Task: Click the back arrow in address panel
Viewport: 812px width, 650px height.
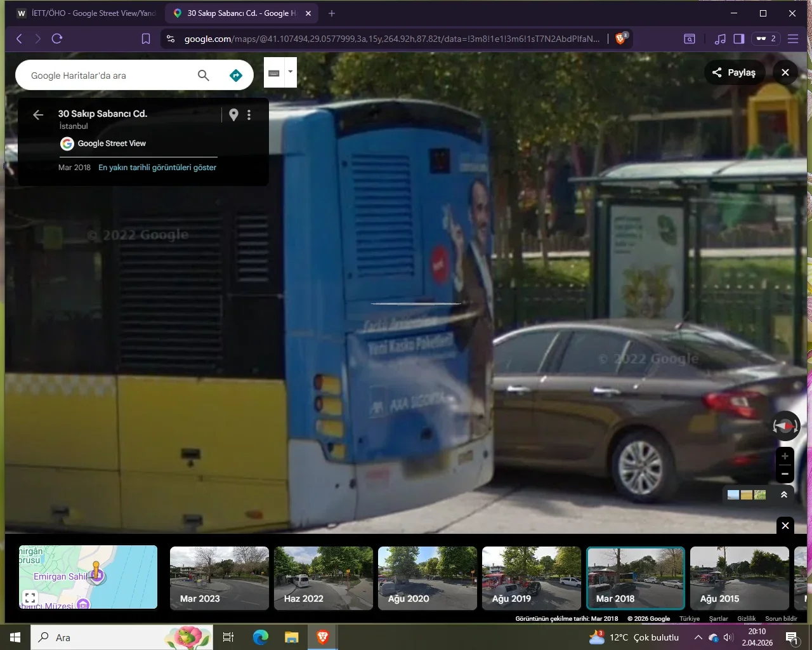Action: [x=38, y=115]
